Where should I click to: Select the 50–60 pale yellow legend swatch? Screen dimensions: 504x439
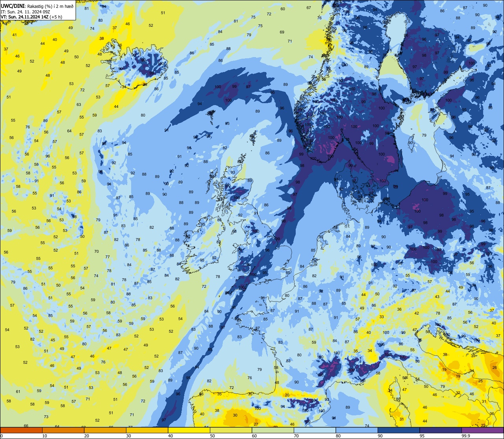click(x=231, y=430)
